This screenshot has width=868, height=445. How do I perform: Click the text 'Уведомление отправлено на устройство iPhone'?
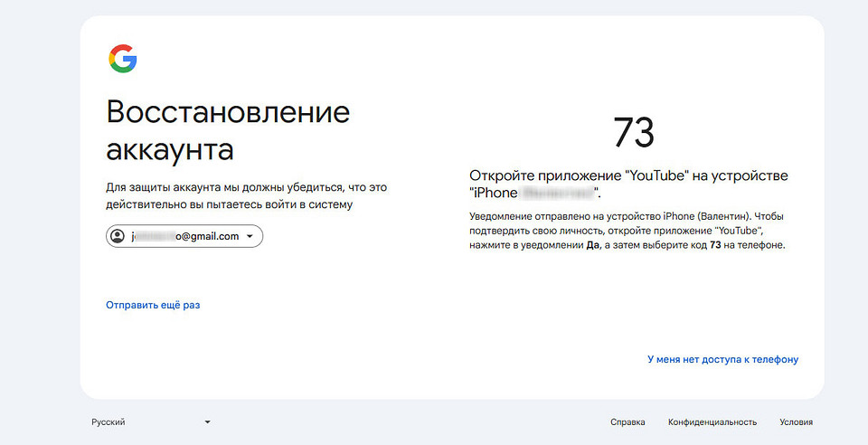pos(581,216)
